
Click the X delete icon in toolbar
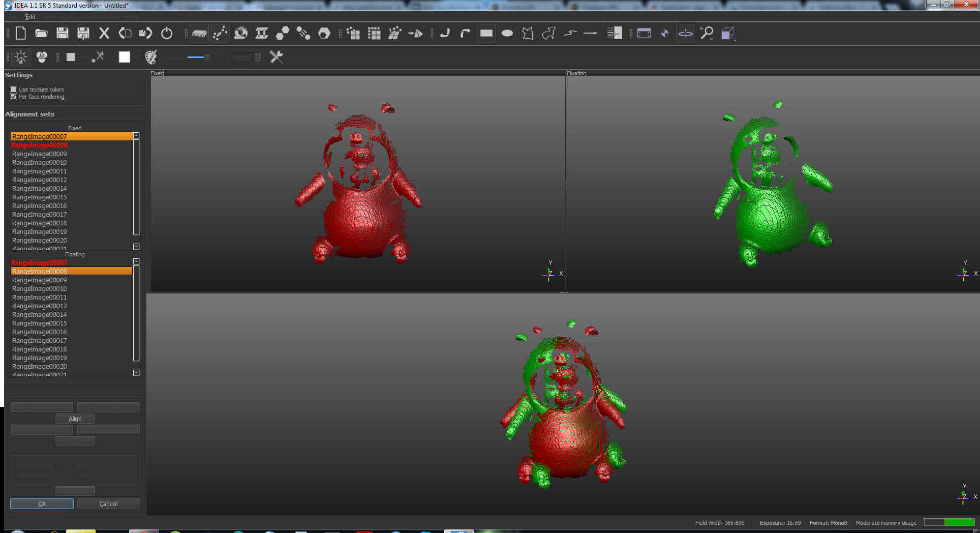click(104, 34)
